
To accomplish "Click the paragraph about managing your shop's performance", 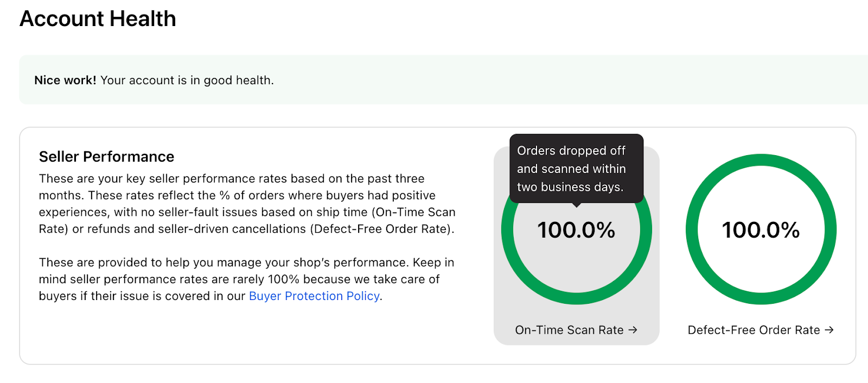I will point(247,279).
